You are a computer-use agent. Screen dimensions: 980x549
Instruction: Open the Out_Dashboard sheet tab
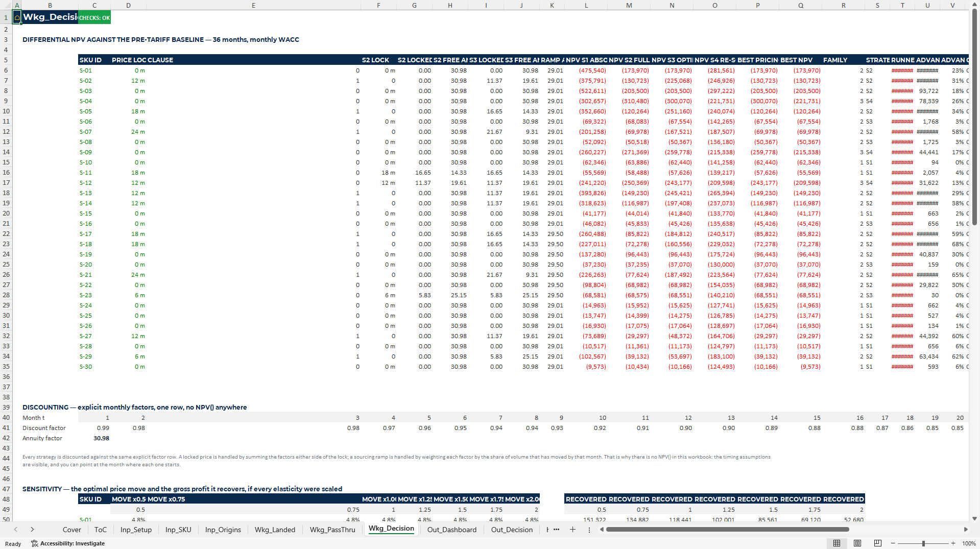tap(451, 530)
